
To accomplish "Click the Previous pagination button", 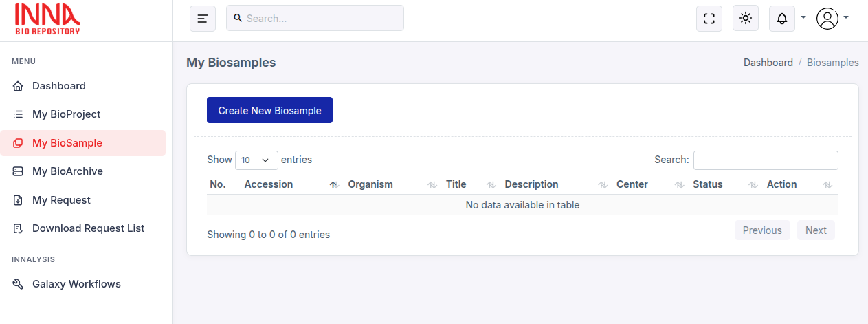I will click(762, 230).
